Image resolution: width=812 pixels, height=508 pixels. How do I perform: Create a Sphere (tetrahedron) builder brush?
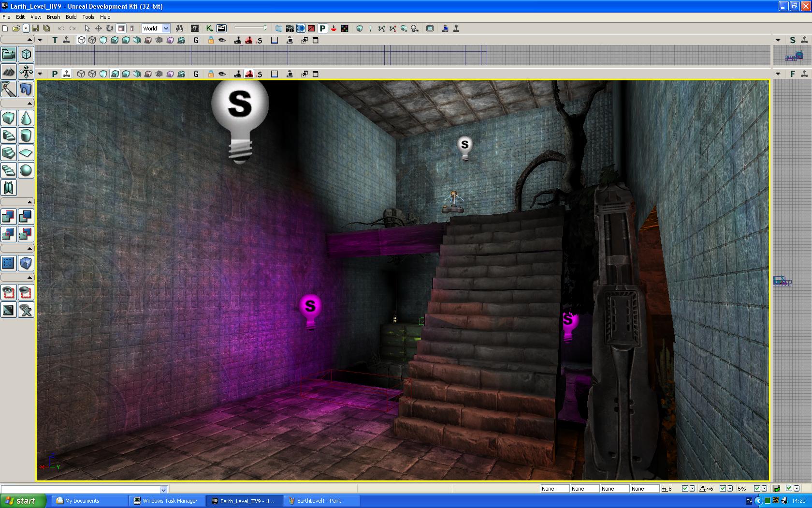click(x=26, y=171)
